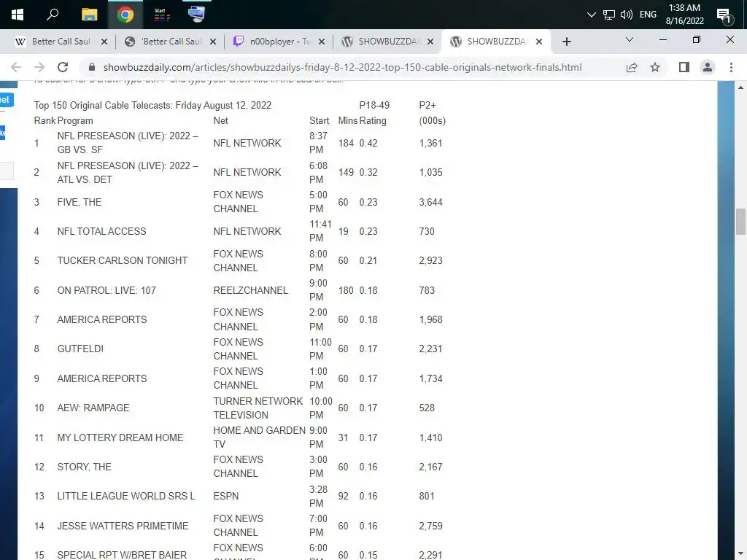This screenshot has width=747, height=560.
Task: Click GUTFELD! program cell
Action: pos(80,349)
